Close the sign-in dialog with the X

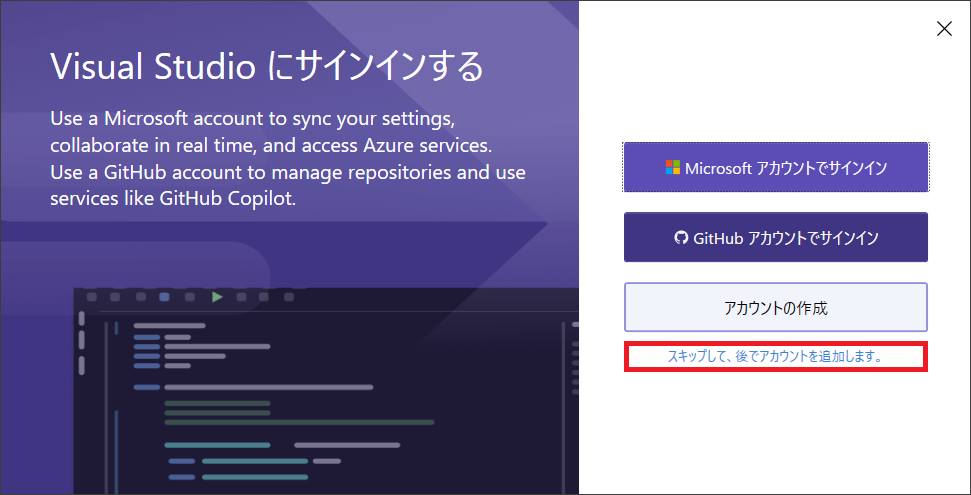pos(944,28)
